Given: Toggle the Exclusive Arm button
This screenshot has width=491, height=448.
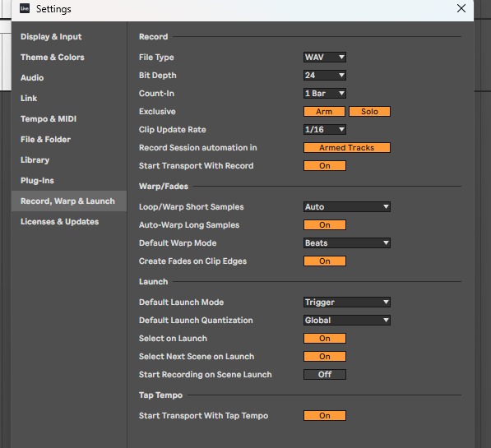Looking at the screenshot, I should (324, 112).
